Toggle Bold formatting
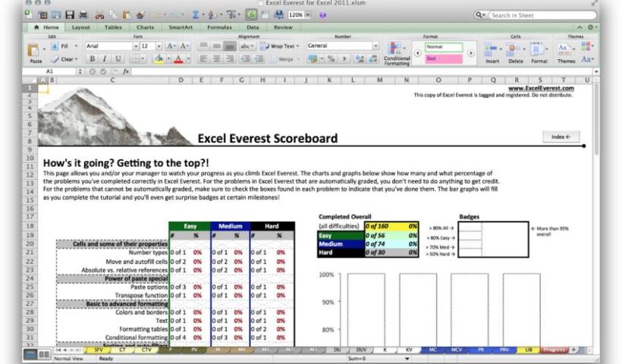The width and height of the screenshot is (622, 364). pos(92,58)
